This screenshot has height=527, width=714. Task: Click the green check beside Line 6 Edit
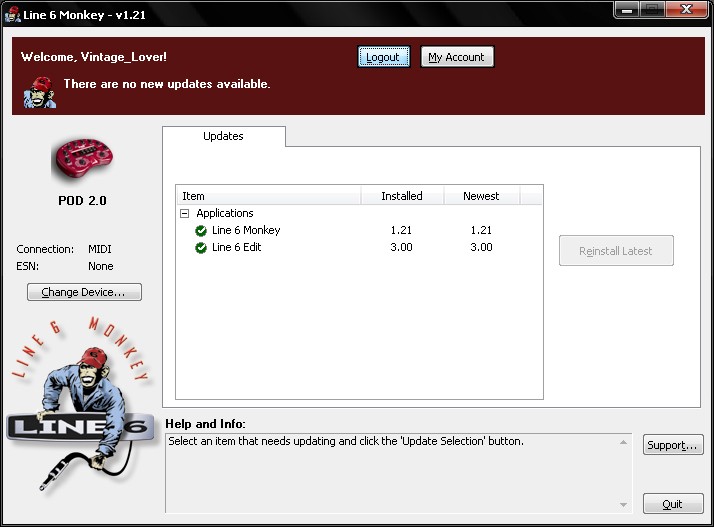(x=201, y=248)
